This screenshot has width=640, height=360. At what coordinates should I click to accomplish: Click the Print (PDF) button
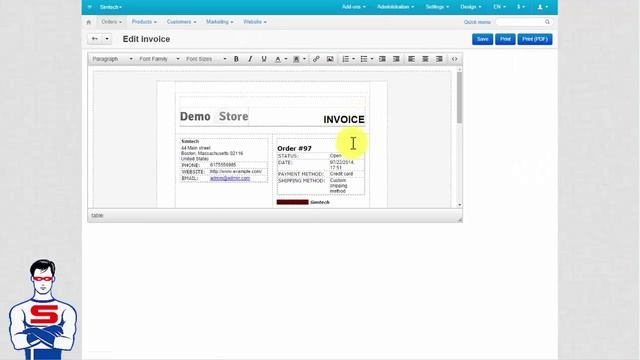[535, 39]
